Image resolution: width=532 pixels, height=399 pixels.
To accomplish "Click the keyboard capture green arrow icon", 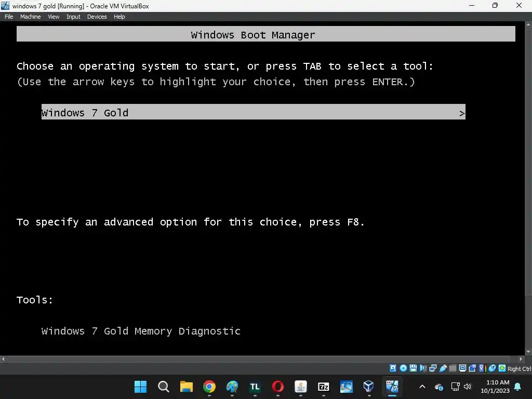I will coord(502,368).
